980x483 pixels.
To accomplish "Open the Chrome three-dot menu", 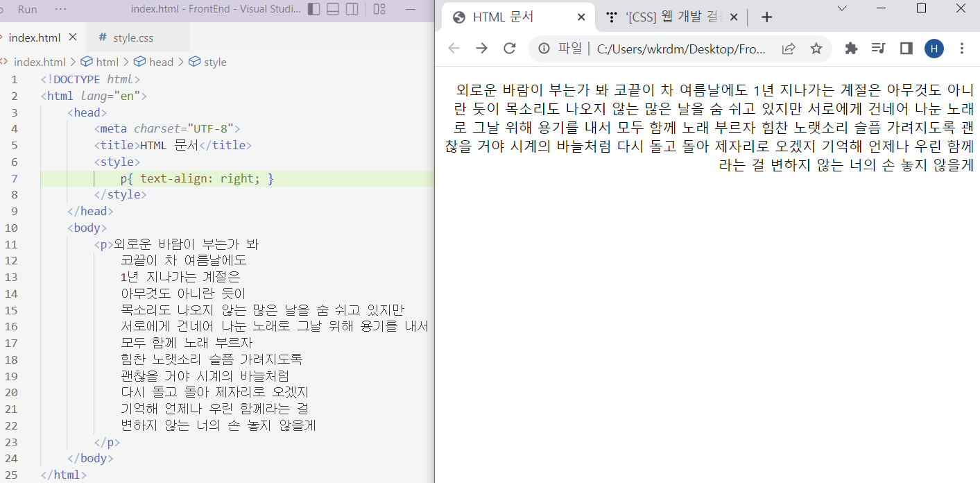I will 962,48.
